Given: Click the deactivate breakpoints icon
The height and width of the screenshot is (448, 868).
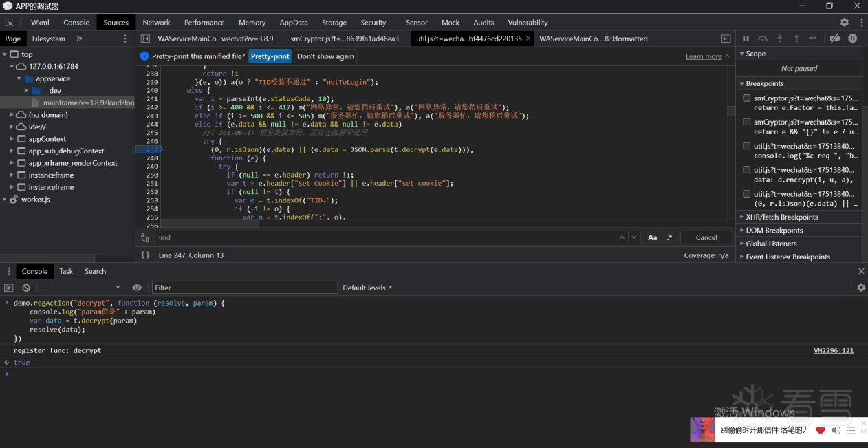Looking at the screenshot, I should [835, 39].
